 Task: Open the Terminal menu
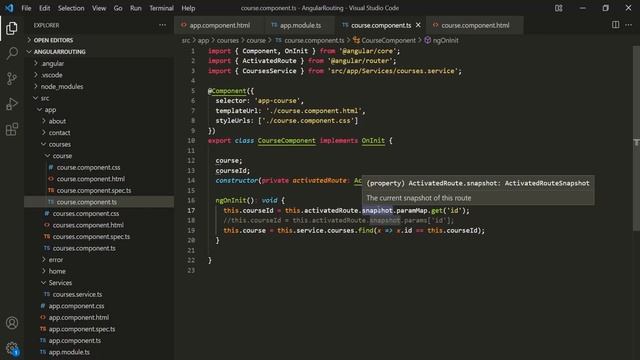161,8
